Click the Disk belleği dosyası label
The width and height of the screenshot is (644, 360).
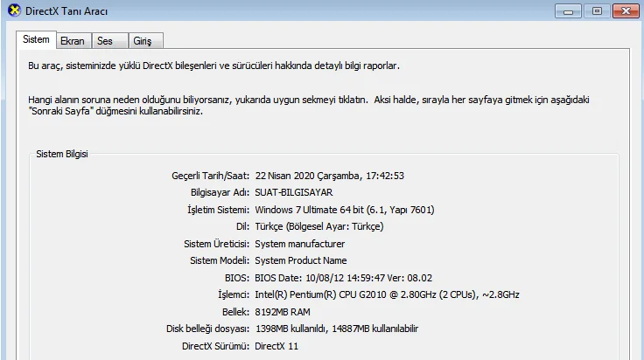click(208, 329)
